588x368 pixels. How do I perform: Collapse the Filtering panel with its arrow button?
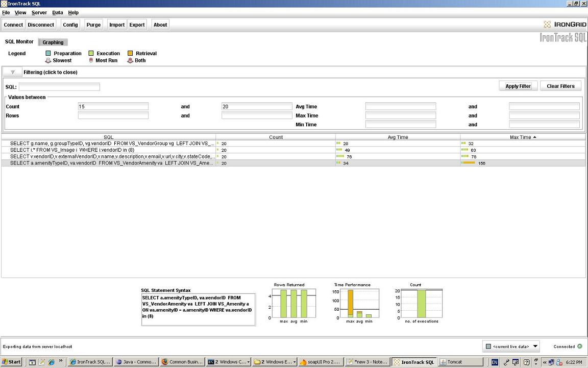pos(12,72)
